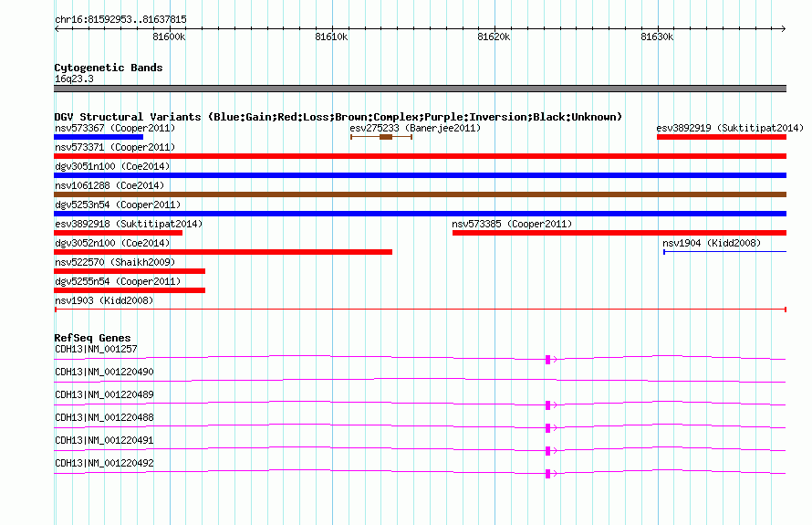This screenshot has height=525, width=812.
Task: Click the Cytogenetic Bands track title
Action: 109,68
